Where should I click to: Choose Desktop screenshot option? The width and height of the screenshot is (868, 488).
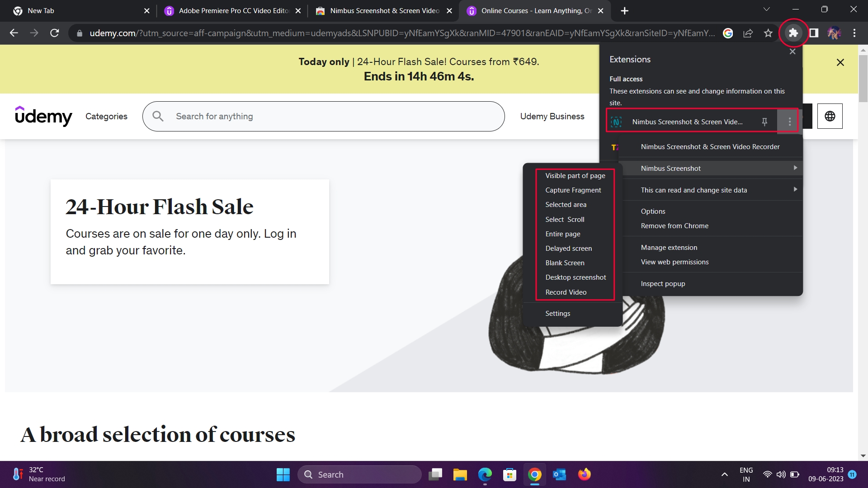pos(575,277)
